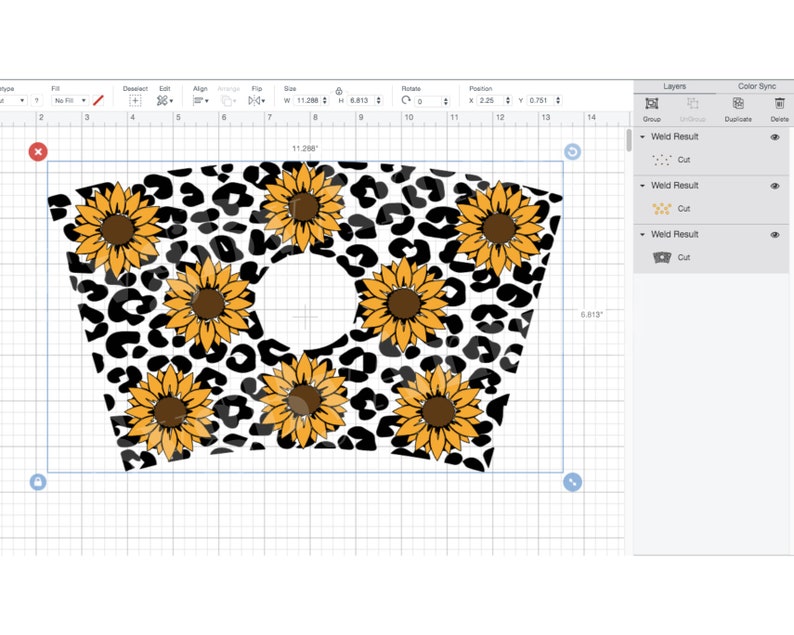Click the layers panel scrollbar

coord(629,140)
